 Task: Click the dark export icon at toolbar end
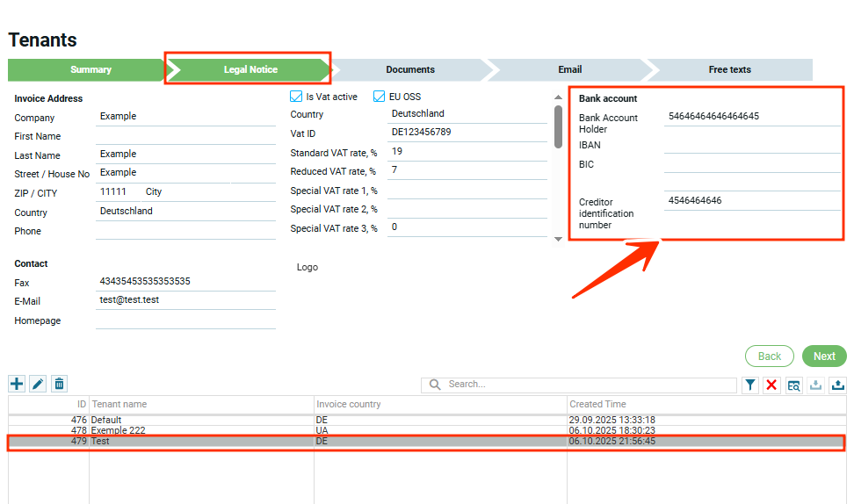pyautogui.click(x=837, y=385)
